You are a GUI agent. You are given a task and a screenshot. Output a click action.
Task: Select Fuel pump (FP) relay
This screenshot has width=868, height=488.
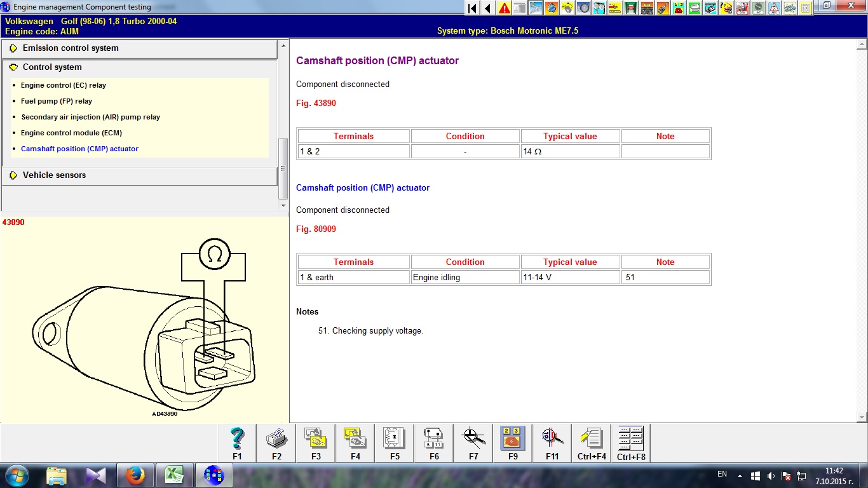(x=57, y=101)
